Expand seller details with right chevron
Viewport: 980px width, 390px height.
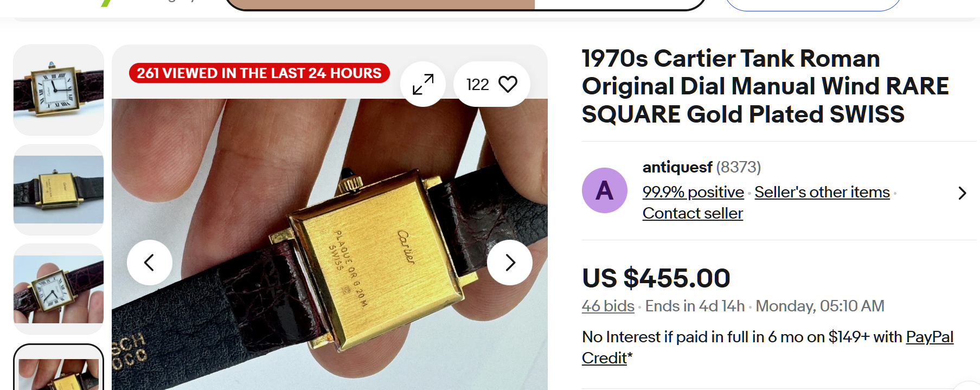962,193
